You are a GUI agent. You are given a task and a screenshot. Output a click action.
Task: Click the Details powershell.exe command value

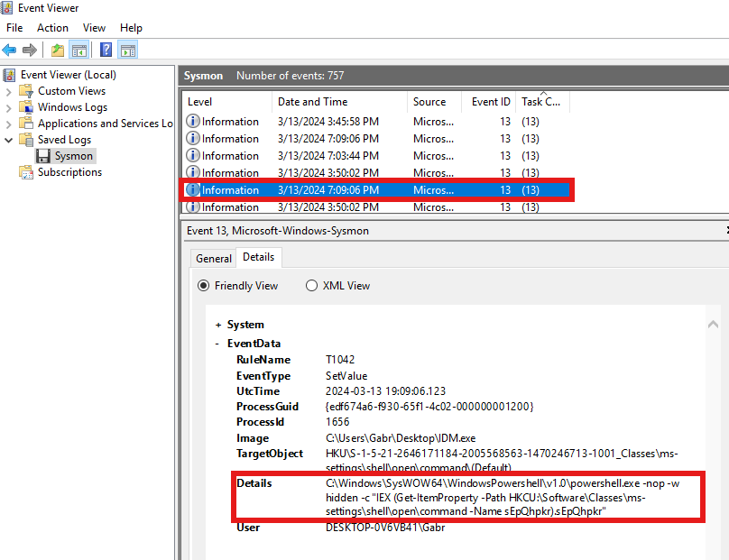503,497
